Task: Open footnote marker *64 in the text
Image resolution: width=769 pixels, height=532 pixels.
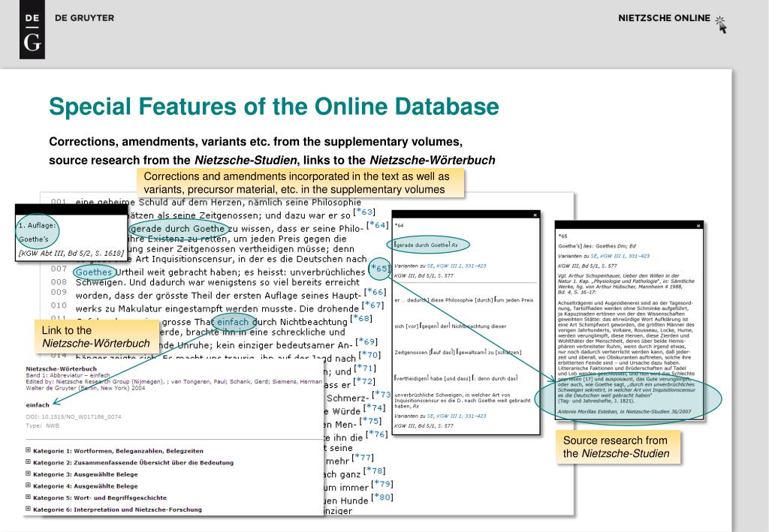Action: (x=378, y=225)
